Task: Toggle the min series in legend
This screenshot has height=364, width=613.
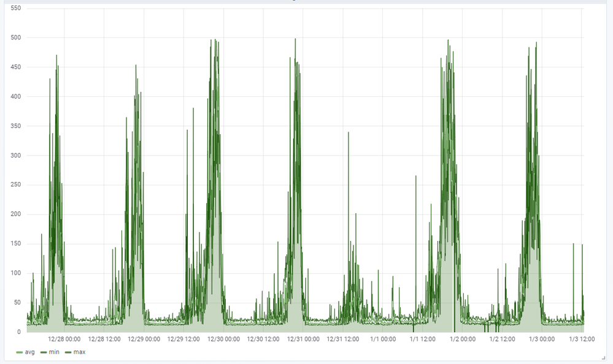Action: 54,352
